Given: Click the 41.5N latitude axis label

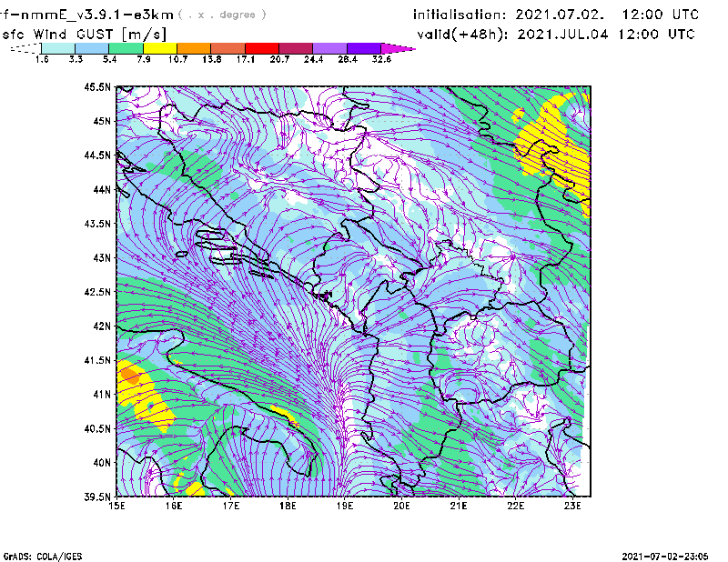Looking at the screenshot, I should pyautogui.click(x=97, y=360).
